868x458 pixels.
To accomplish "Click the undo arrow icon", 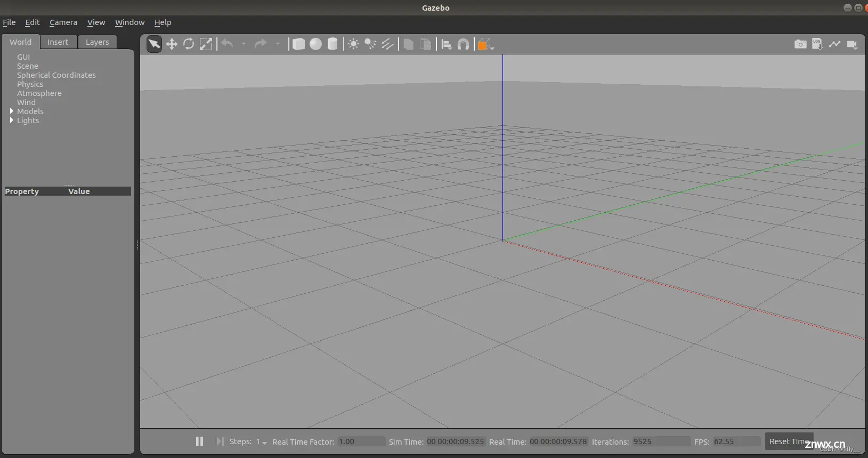I will (227, 44).
